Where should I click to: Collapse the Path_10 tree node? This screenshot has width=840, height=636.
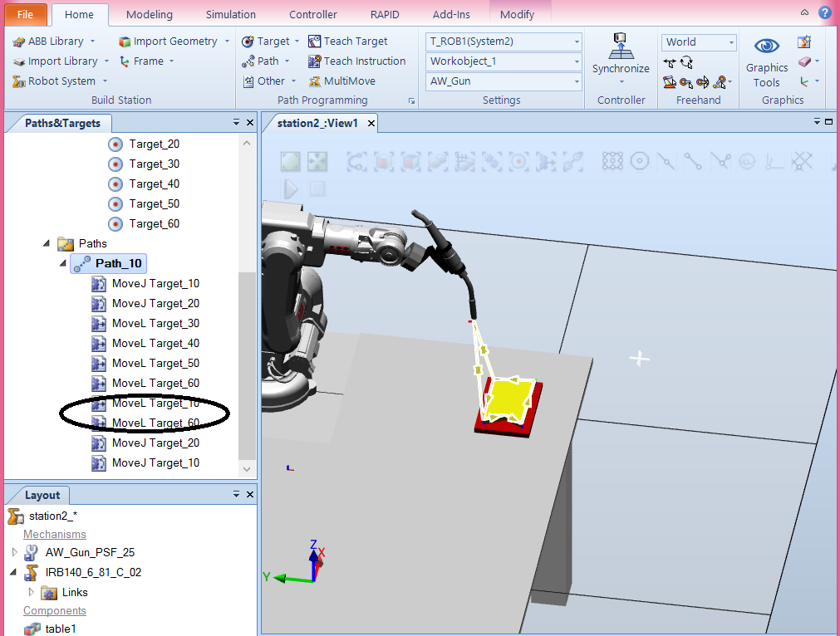[62, 262]
